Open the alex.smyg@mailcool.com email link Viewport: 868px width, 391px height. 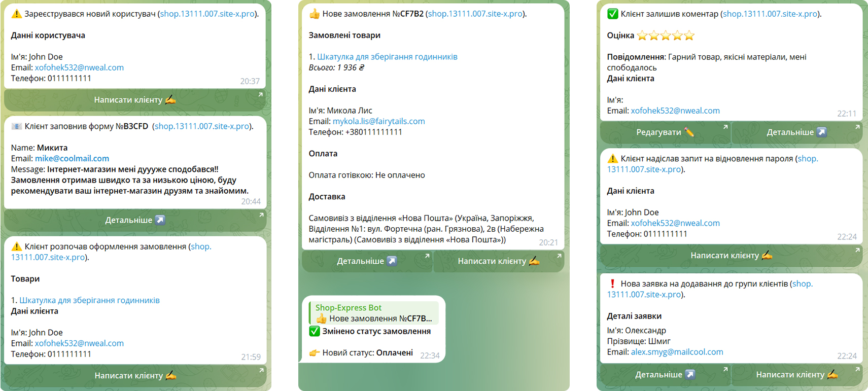(677, 352)
